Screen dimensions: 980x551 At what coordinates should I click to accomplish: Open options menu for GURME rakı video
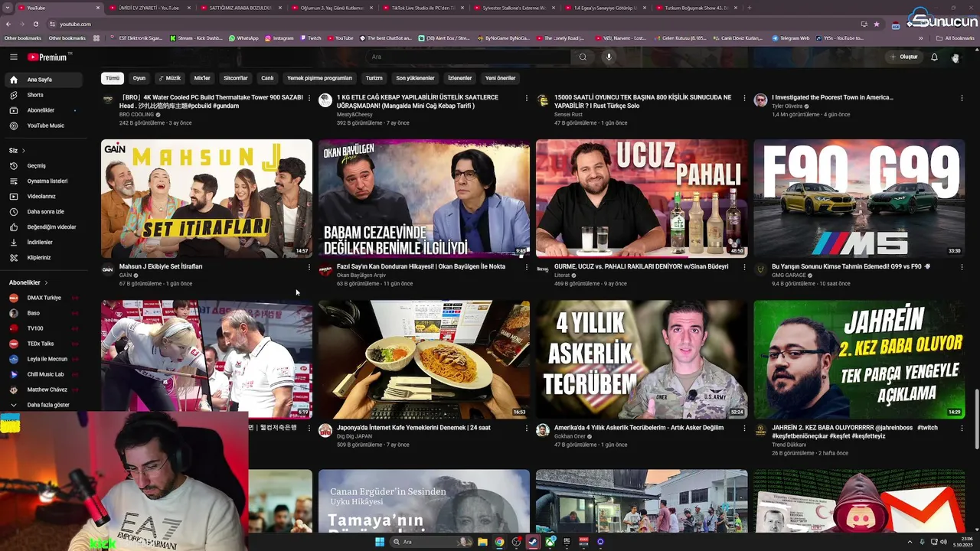pos(744,267)
